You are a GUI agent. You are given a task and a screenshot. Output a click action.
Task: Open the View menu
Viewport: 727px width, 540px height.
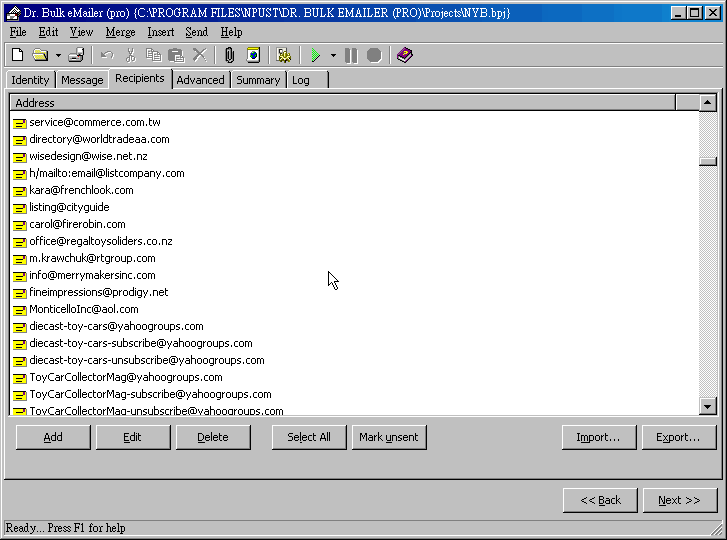tap(81, 32)
